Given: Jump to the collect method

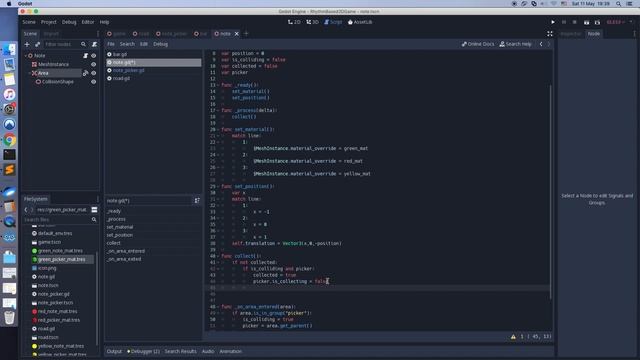Looking at the screenshot, I should [x=113, y=243].
